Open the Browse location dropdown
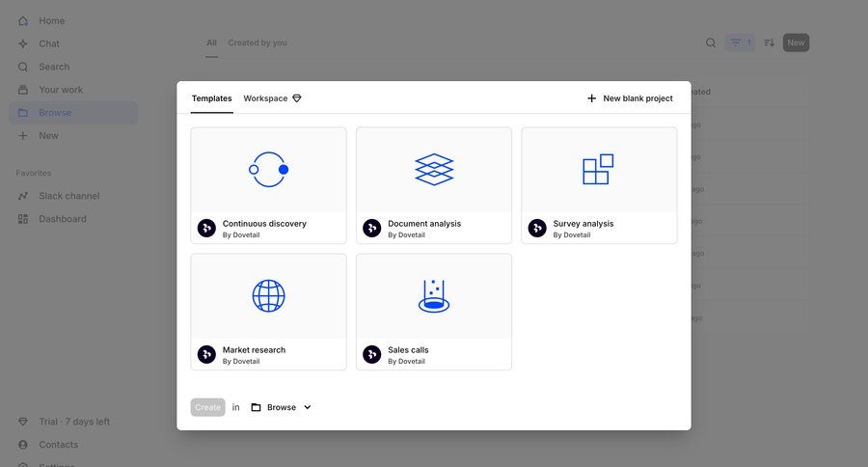The height and width of the screenshot is (467, 868). (x=282, y=407)
